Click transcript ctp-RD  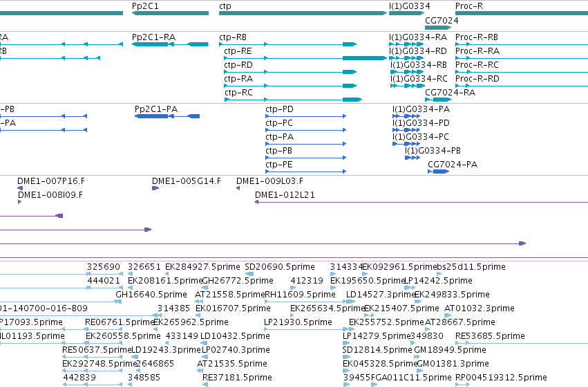point(290,72)
